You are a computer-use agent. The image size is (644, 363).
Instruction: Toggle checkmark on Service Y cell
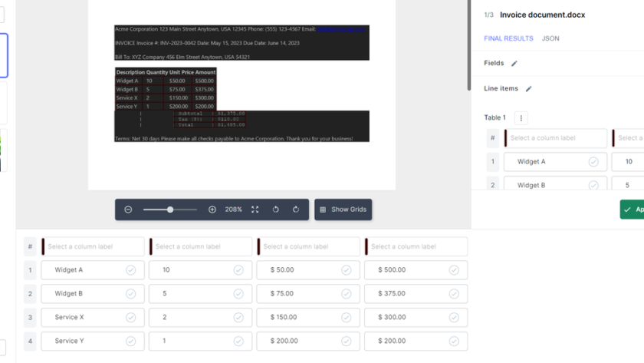pos(130,341)
